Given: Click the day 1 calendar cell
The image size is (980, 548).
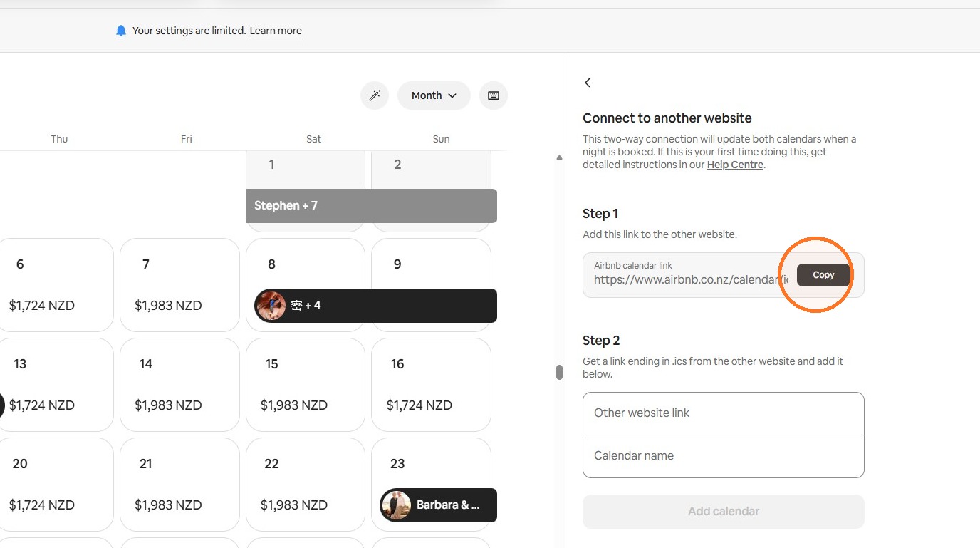Looking at the screenshot, I should [x=306, y=170].
